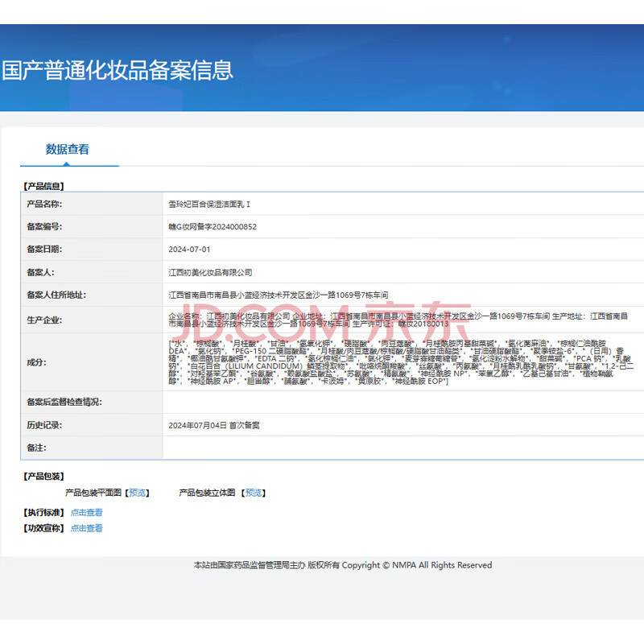Click the 备注 row label
This screenshot has height=644, width=644.
[39, 447]
